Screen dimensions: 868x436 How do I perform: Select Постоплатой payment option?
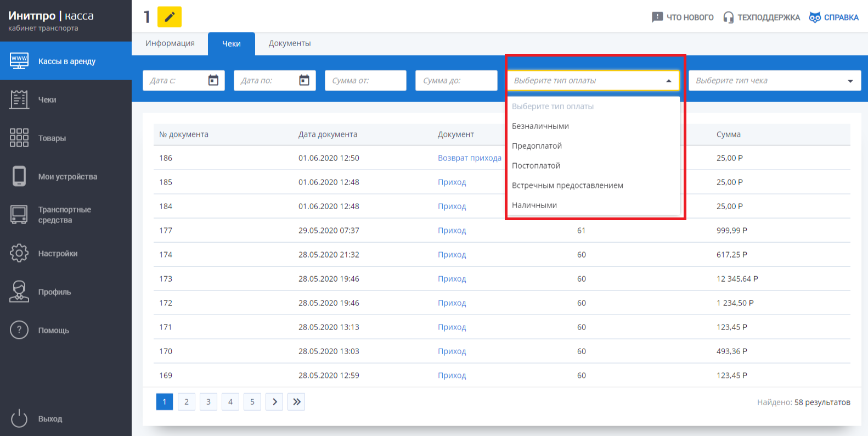(x=593, y=165)
